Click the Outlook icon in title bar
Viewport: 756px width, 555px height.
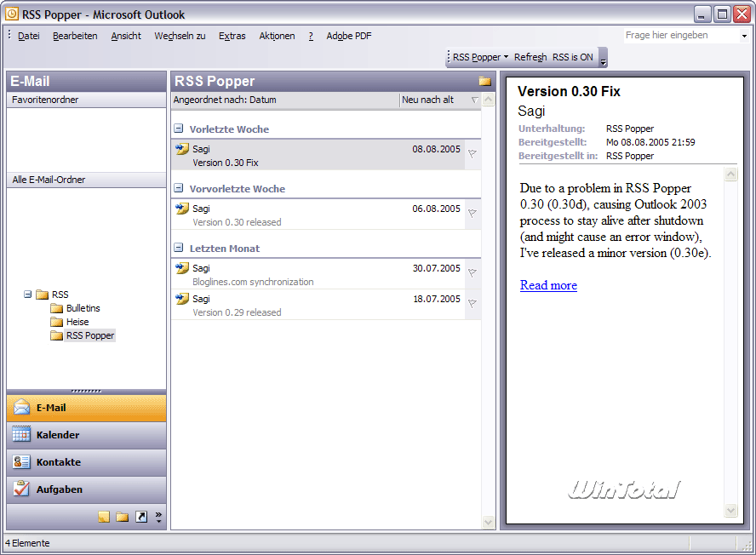click(12, 14)
